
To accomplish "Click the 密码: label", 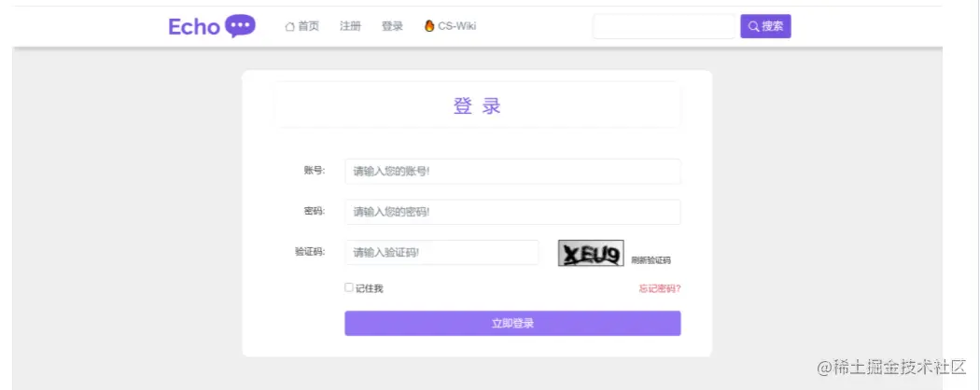I will tap(315, 211).
